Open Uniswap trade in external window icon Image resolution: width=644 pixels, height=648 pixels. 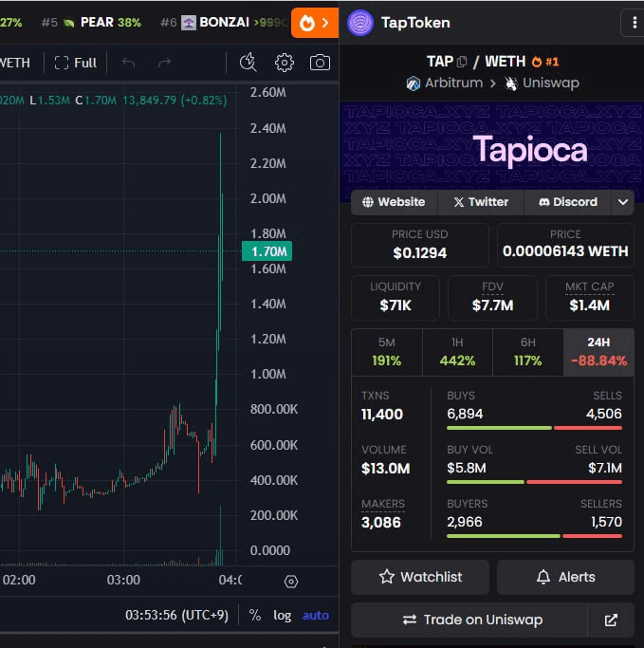click(611, 620)
